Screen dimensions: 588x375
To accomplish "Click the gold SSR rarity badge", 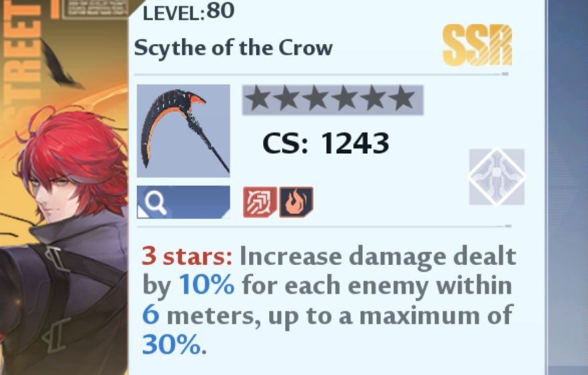I will pyautogui.click(x=477, y=45).
